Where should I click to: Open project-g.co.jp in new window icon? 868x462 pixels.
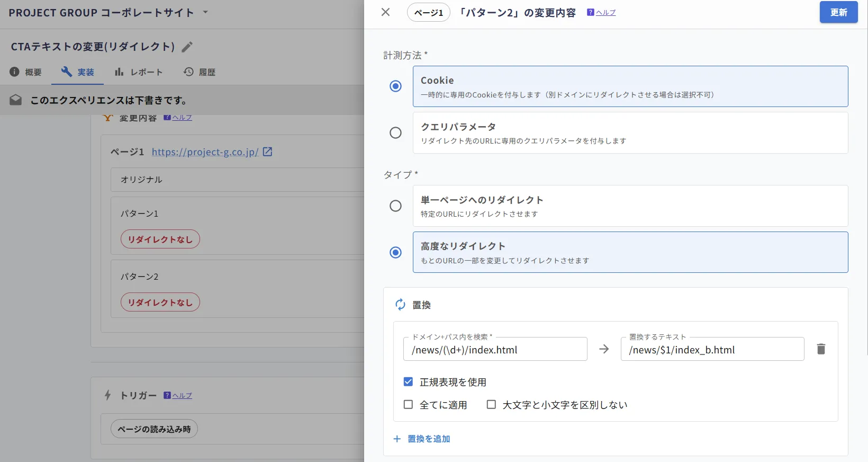point(268,152)
